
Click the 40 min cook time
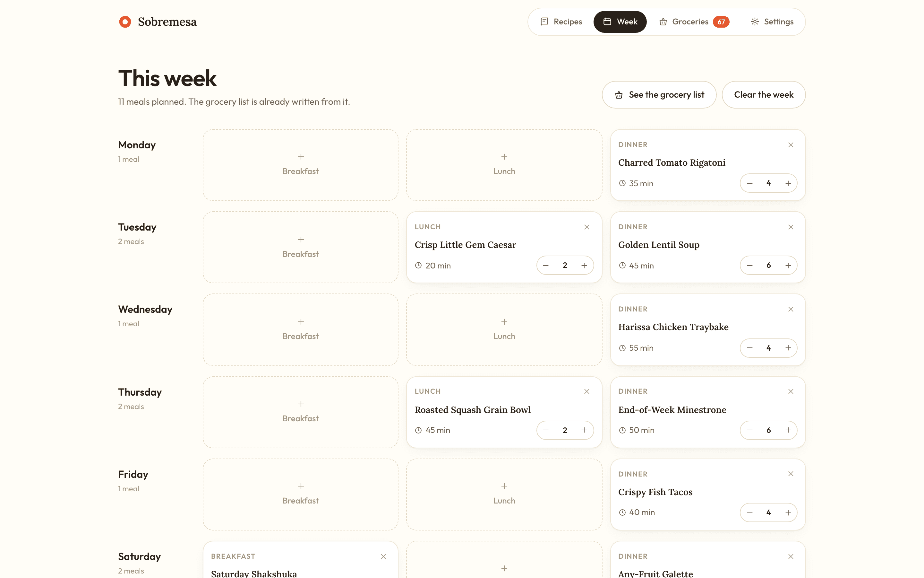click(x=637, y=512)
